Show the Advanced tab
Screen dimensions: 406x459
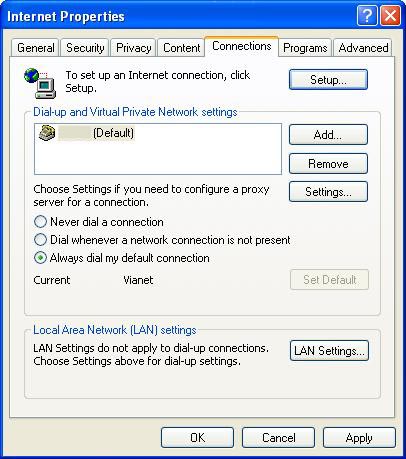(x=363, y=48)
